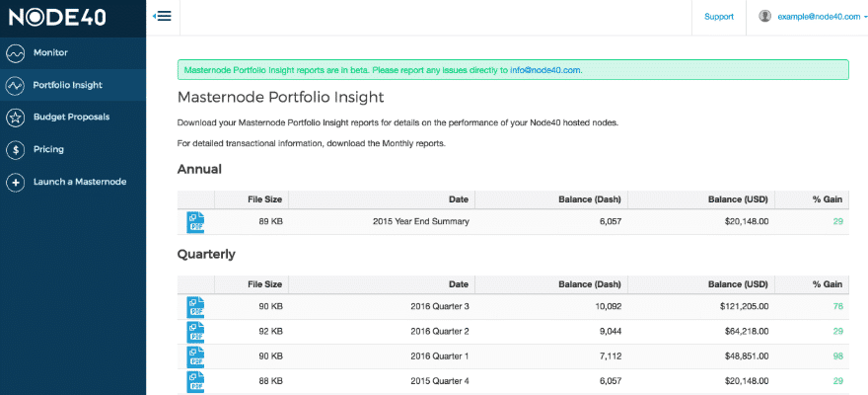The width and height of the screenshot is (868, 395).
Task: Click the Monitor waveform icon in sidebar
Action: pyautogui.click(x=16, y=53)
